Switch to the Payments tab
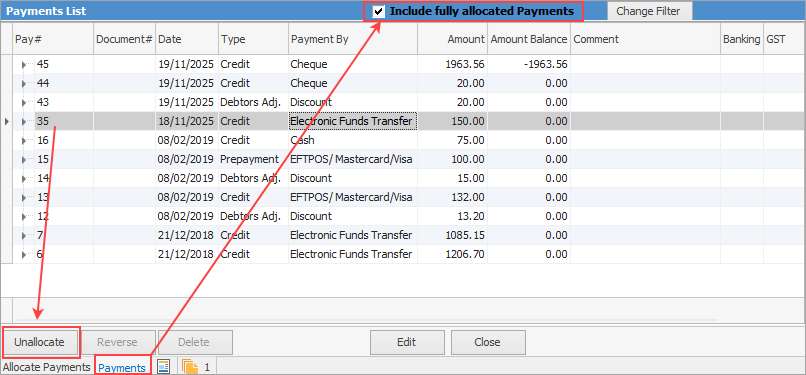 click(x=122, y=368)
